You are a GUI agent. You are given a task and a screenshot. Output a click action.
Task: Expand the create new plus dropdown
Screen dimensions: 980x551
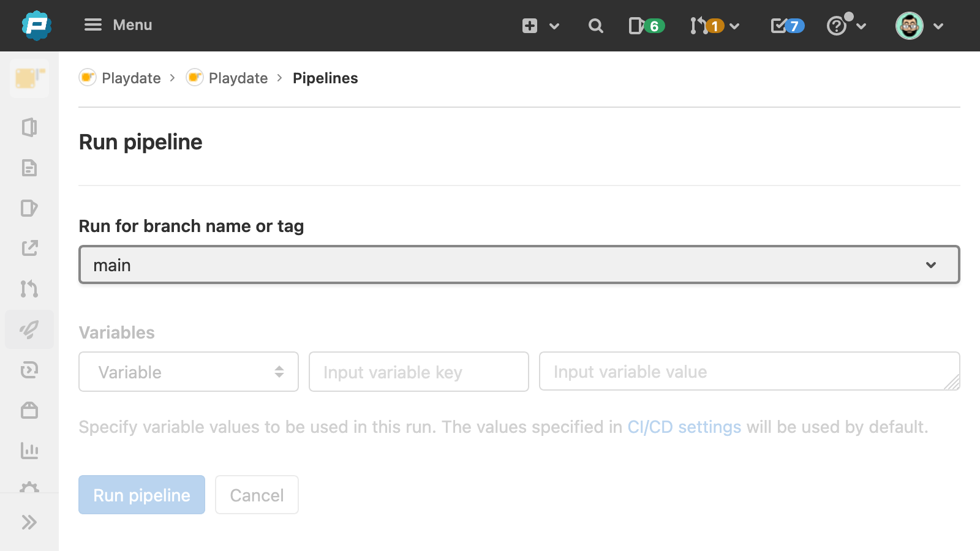[540, 26]
